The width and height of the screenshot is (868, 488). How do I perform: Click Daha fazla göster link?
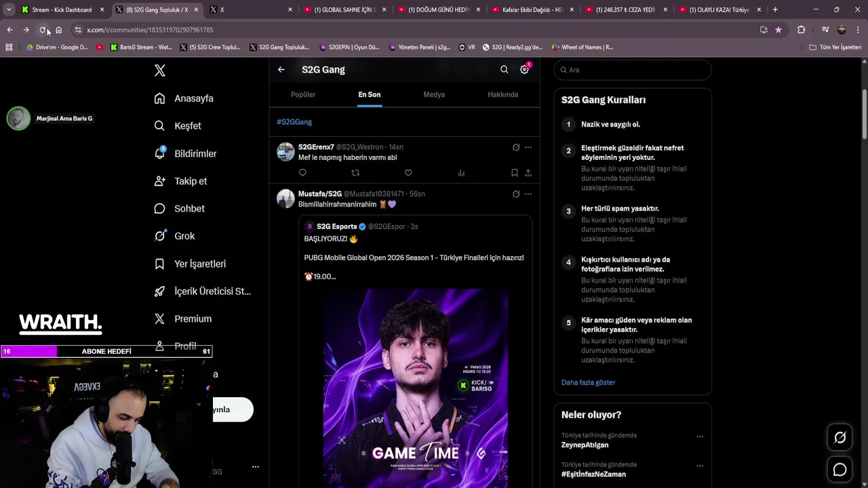coord(588,382)
